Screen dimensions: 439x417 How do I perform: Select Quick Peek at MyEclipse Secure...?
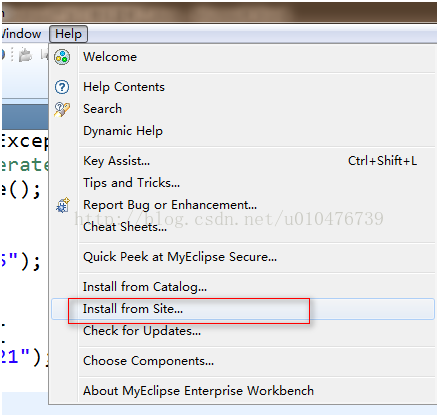243,257
